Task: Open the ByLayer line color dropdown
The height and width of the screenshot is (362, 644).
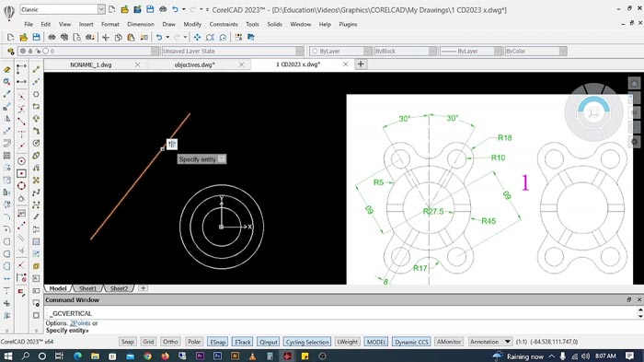Action: click(367, 51)
